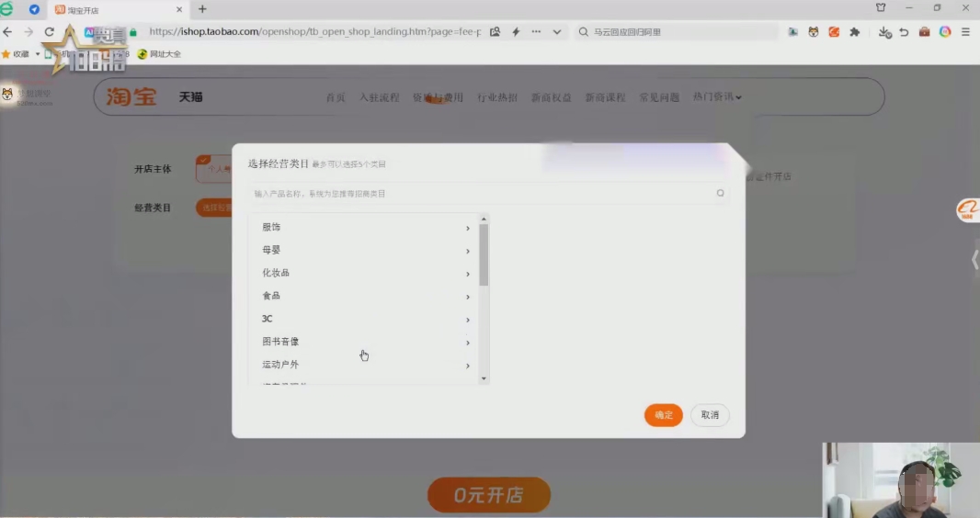Image resolution: width=980 pixels, height=518 pixels.
Task: Click the category search magnifier icon
Action: pos(720,194)
